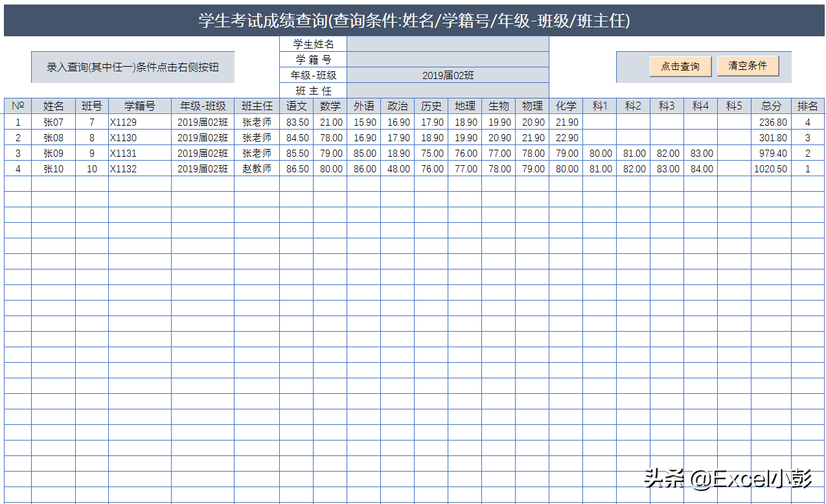Screen dimensions: 826x504
Task: Select the № column header
Action: click(18, 106)
